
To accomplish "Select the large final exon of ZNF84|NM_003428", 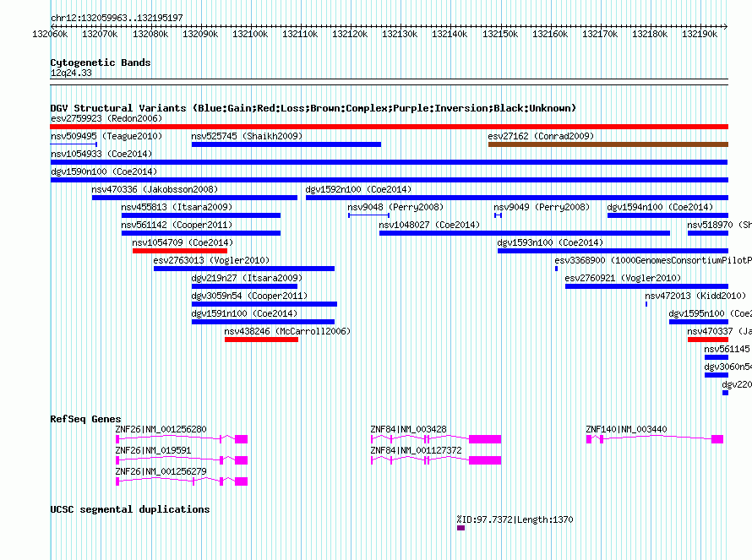I will coord(485,439).
